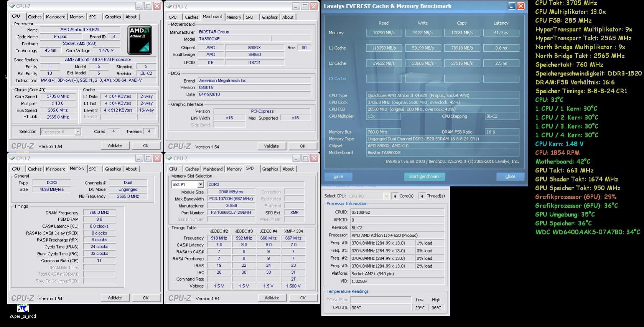Click the 'CPU Takt: 3705 MHz' overlay text
The height and width of the screenshot is (327, 644).
(x=566, y=3)
